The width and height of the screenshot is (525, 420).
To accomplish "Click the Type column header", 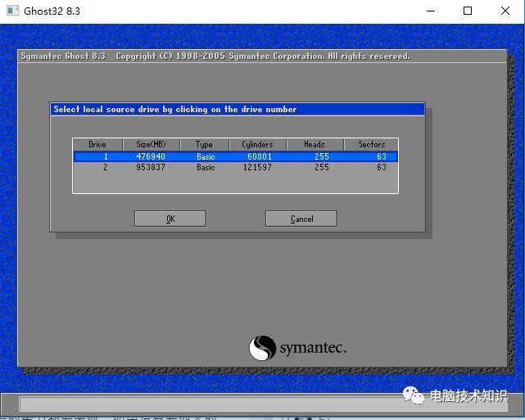I will [x=204, y=145].
